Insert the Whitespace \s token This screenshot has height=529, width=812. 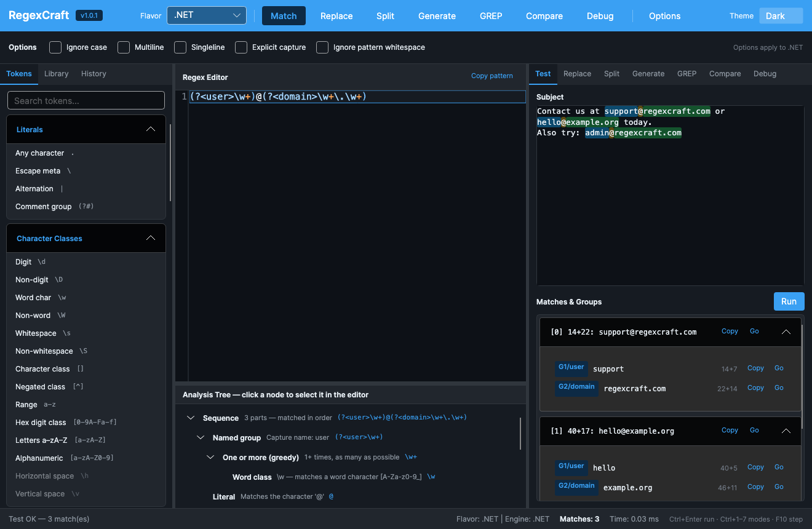86,333
